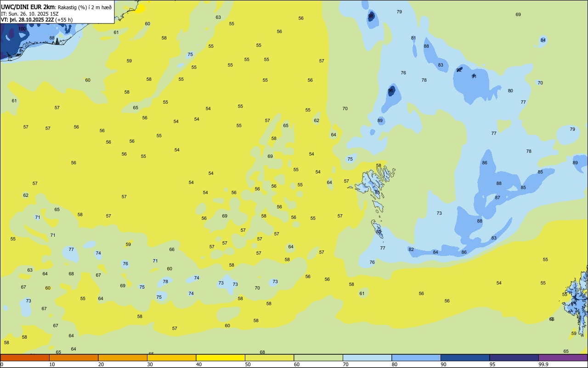Pick the 70–80 light blue legend swatch
This screenshot has width=588, height=368.
[x=367, y=357]
